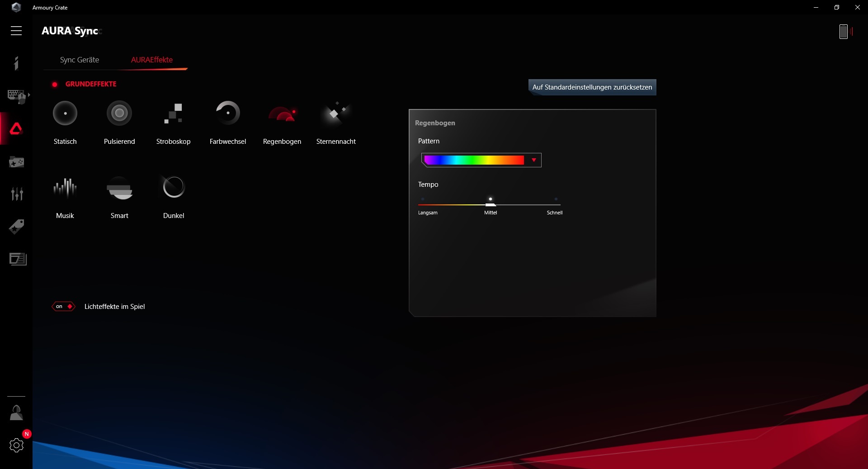Set Tempo slider to Langsam
The image size is (868, 469).
tap(423, 200)
